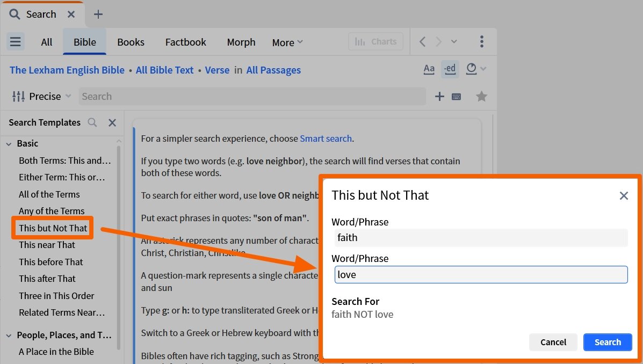The image size is (643, 364).
Task: Click the sliders icon beside Precise
Action: 18,96
